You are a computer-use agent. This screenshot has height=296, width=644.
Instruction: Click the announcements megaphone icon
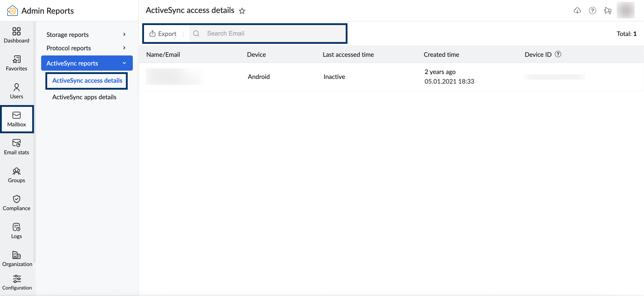pos(608,11)
